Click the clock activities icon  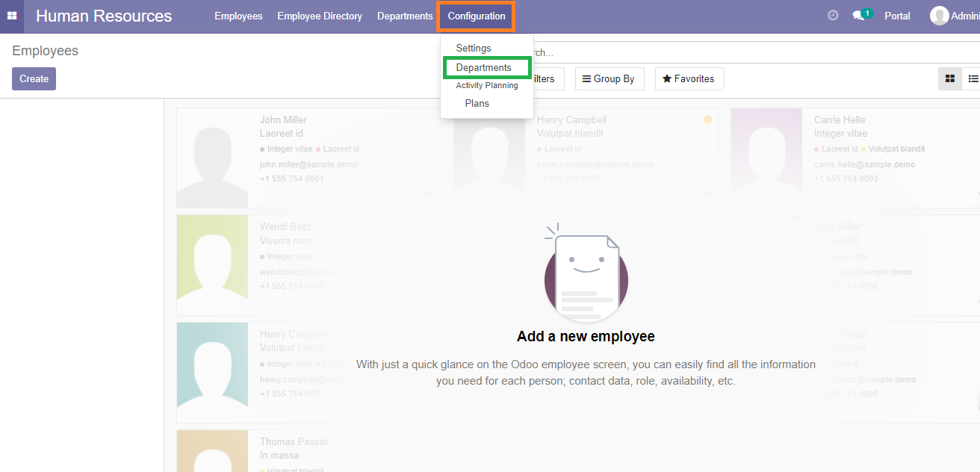coord(833,16)
